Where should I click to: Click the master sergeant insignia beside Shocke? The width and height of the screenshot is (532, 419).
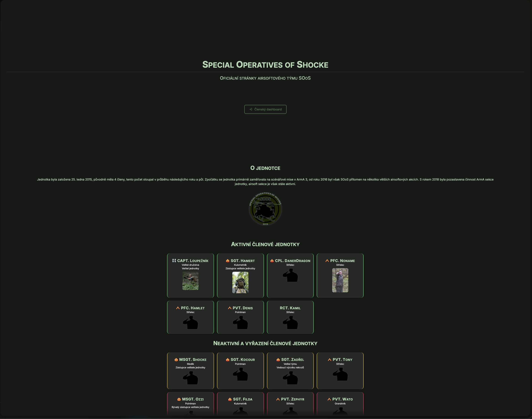coord(176,359)
